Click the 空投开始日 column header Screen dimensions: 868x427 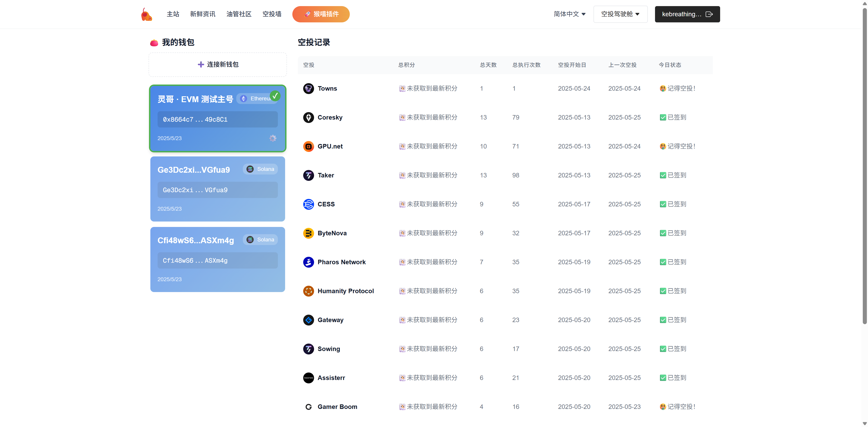point(572,65)
